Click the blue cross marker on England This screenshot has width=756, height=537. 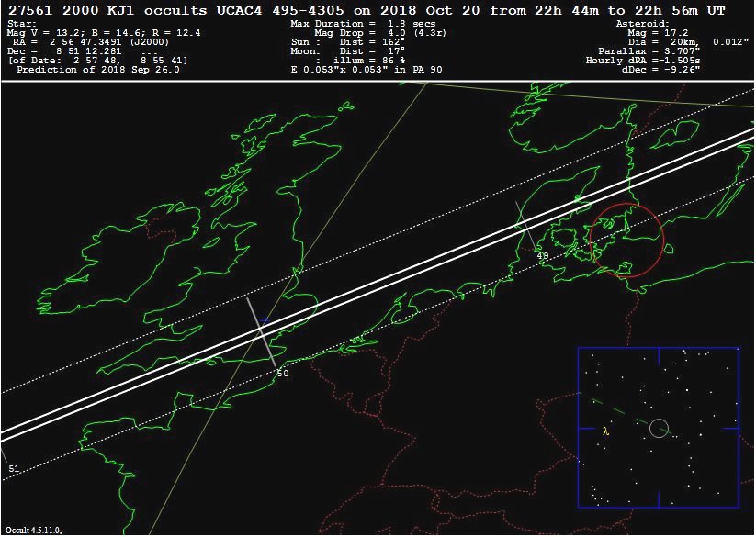click(265, 321)
